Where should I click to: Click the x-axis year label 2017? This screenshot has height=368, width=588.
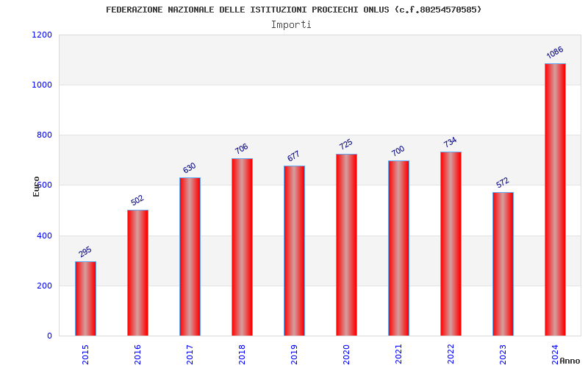pos(190,355)
